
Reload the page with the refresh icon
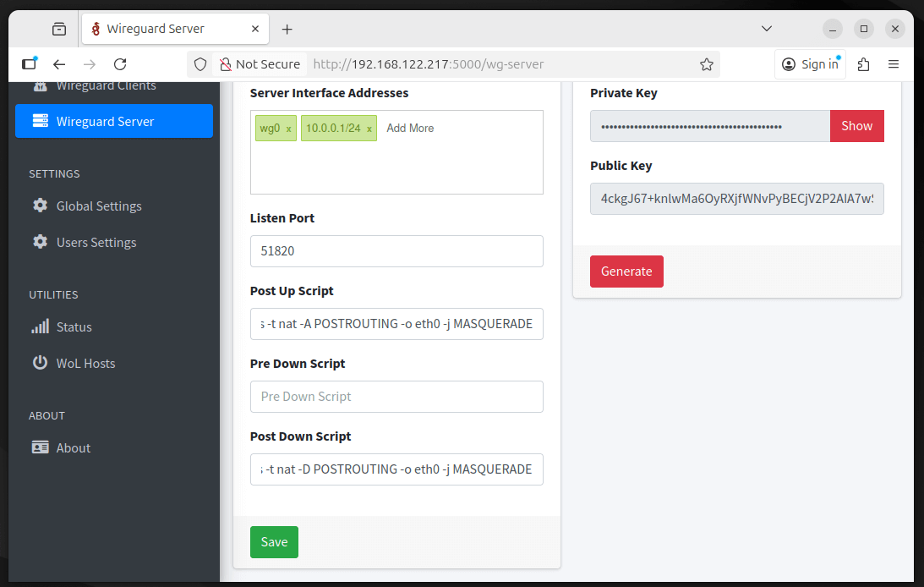click(x=120, y=63)
